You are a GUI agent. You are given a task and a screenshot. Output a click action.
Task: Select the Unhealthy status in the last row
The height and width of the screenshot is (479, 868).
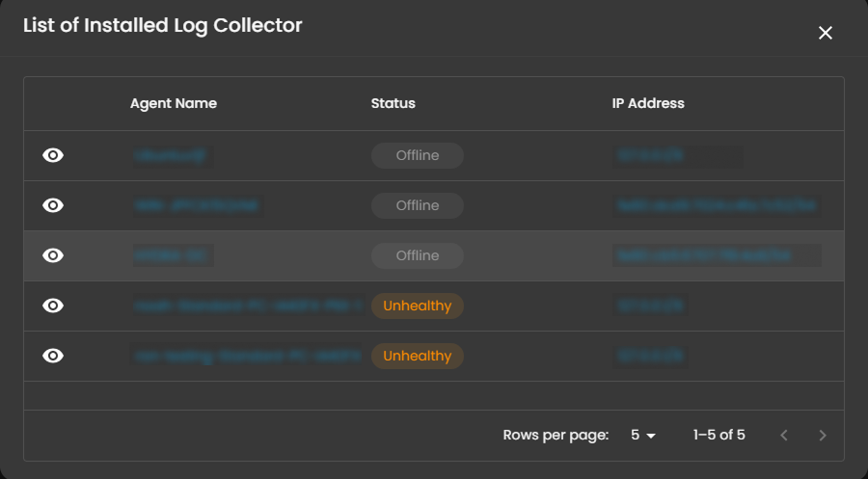click(x=417, y=356)
